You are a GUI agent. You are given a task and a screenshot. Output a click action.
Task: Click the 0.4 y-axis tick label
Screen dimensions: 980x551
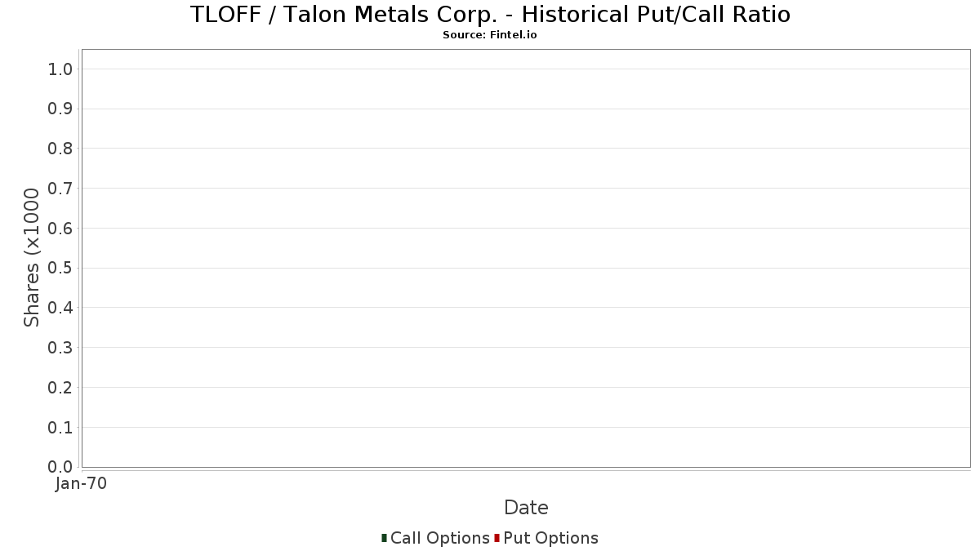tap(60, 308)
